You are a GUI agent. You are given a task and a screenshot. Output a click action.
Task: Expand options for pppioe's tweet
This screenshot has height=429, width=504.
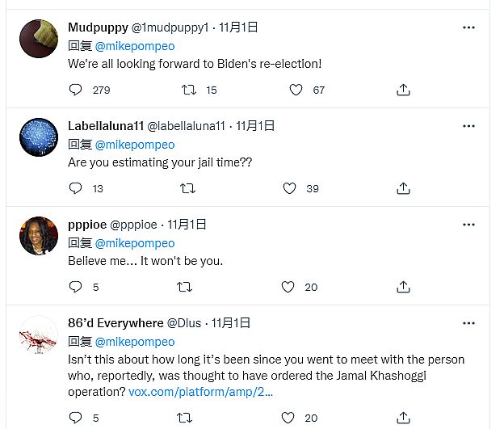pyautogui.click(x=468, y=225)
